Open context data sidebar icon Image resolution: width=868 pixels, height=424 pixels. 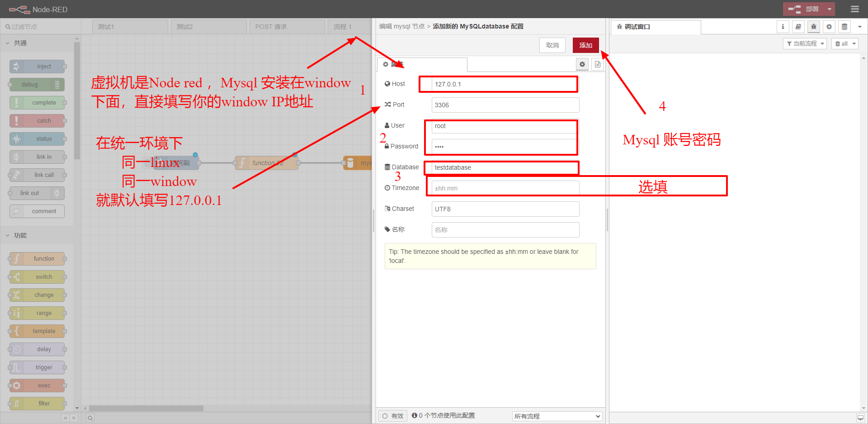pyautogui.click(x=844, y=27)
